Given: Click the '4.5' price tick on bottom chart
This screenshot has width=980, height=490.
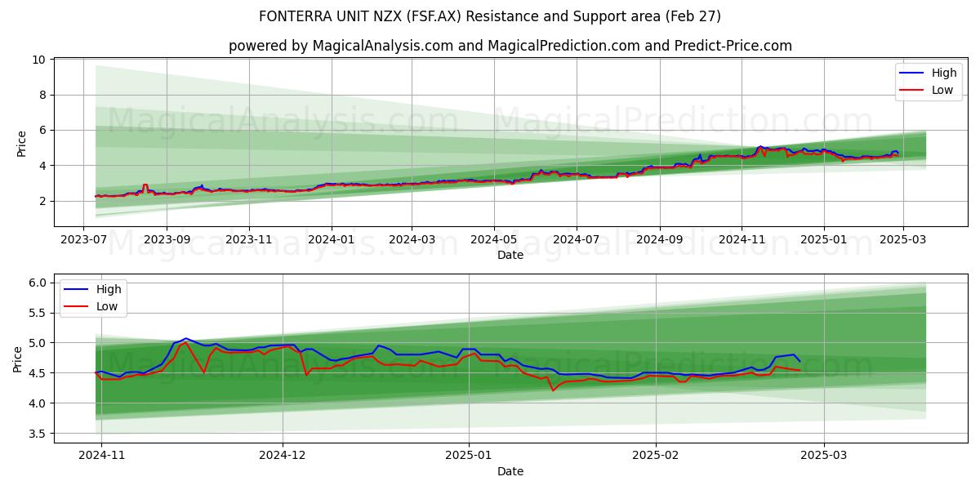Looking at the screenshot, I should [38, 373].
